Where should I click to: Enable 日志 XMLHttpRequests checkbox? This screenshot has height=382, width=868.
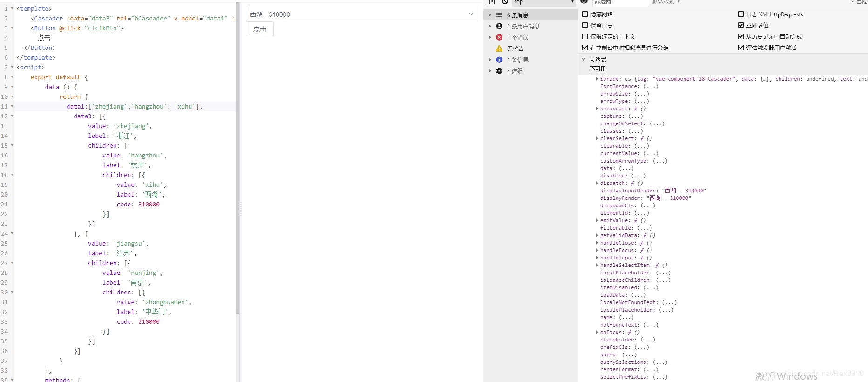tap(741, 14)
